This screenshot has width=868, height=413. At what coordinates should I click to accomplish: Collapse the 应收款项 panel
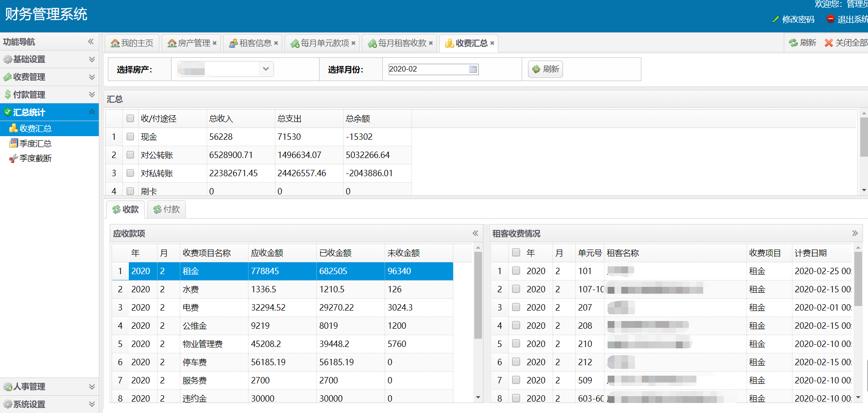point(475,233)
